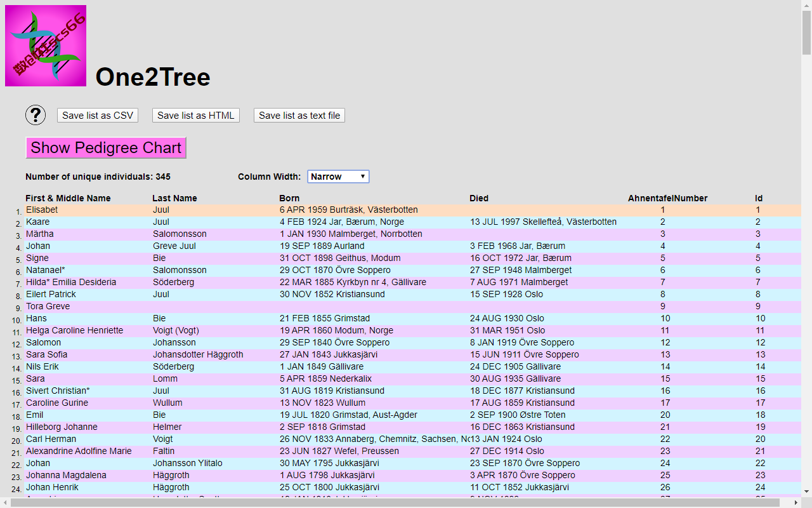812x508 pixels.
Task: Click death entry 3 FEB 1968 Jar, Bærum
Action: [518, 246]
